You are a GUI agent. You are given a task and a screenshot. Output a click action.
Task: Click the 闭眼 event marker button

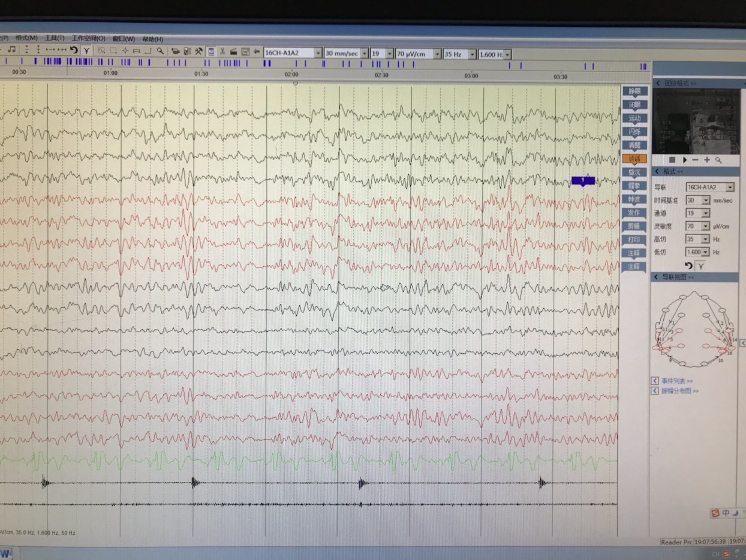[634, 105]
